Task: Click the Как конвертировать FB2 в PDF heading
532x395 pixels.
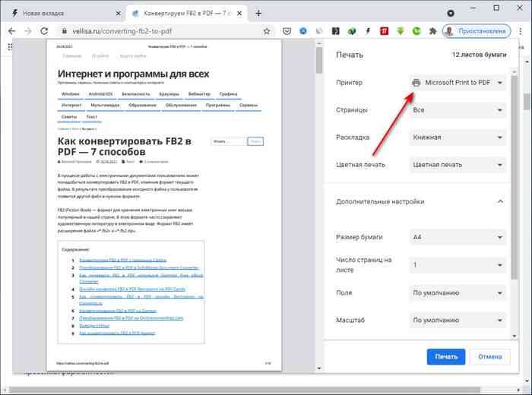Action: pyautogui.click(x=124, y=146)
